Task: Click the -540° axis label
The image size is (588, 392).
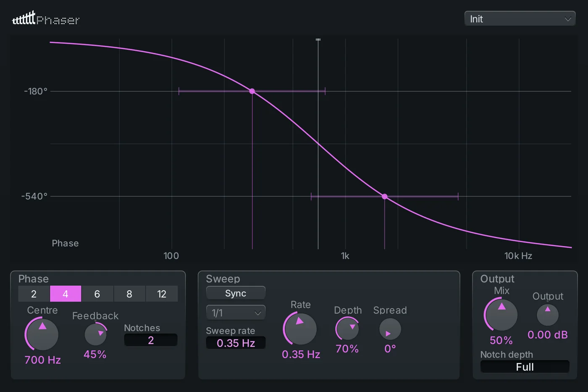Action: (34, 196)
